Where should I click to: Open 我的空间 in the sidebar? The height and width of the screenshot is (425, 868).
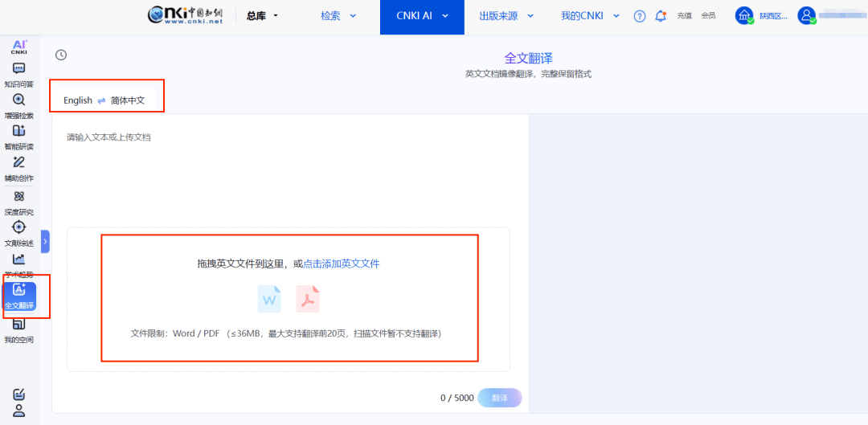pyautogui.click(x=19, y=329)
